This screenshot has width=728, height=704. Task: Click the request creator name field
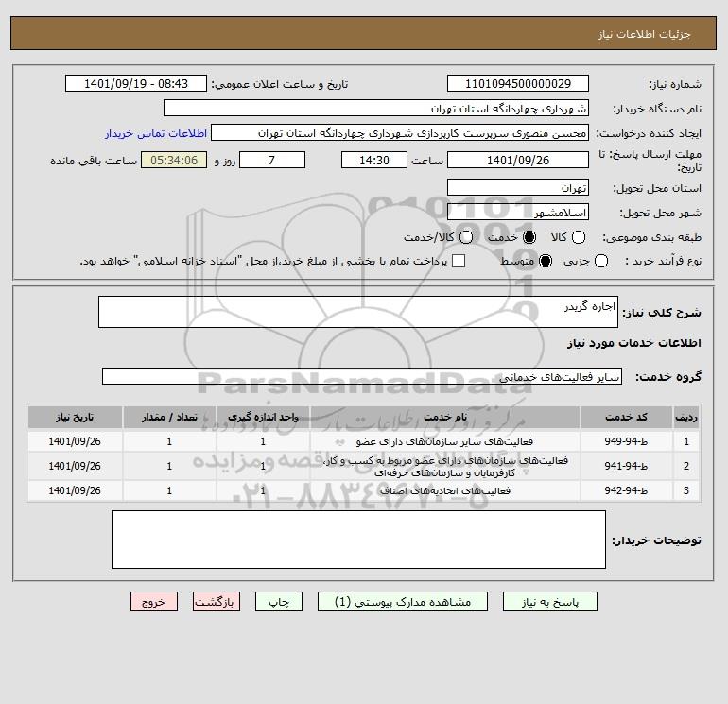pyautogui.click(x=400, y=133)
